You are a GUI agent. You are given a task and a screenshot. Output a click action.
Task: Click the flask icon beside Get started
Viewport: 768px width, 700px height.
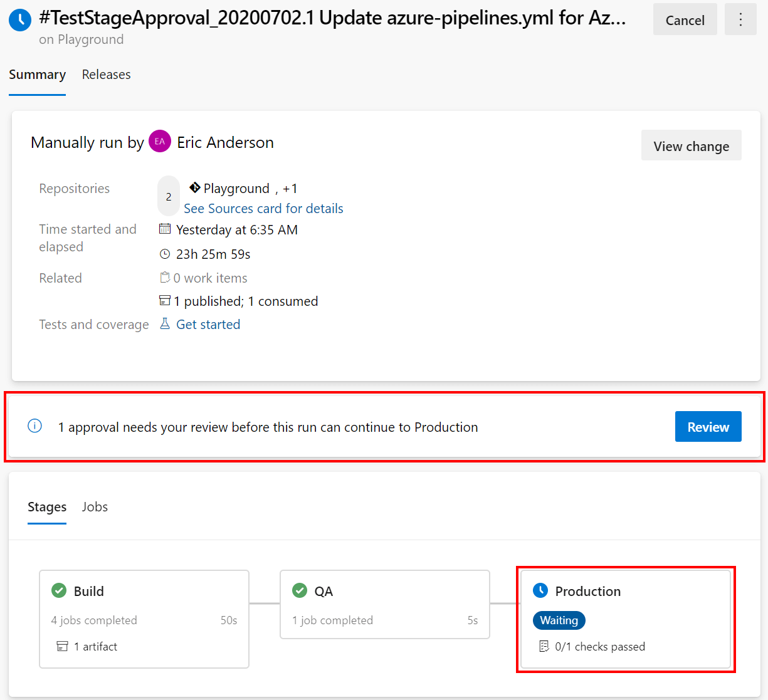coord(165,323)
